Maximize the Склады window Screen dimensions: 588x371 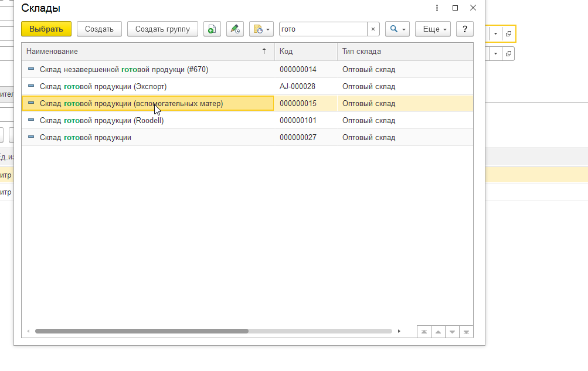pos(456,8)
